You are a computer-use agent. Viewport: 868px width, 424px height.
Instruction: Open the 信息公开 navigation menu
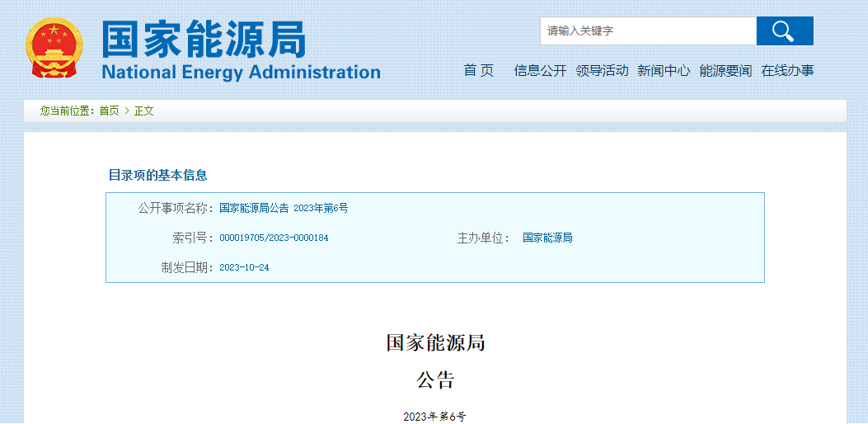[540, 71]
